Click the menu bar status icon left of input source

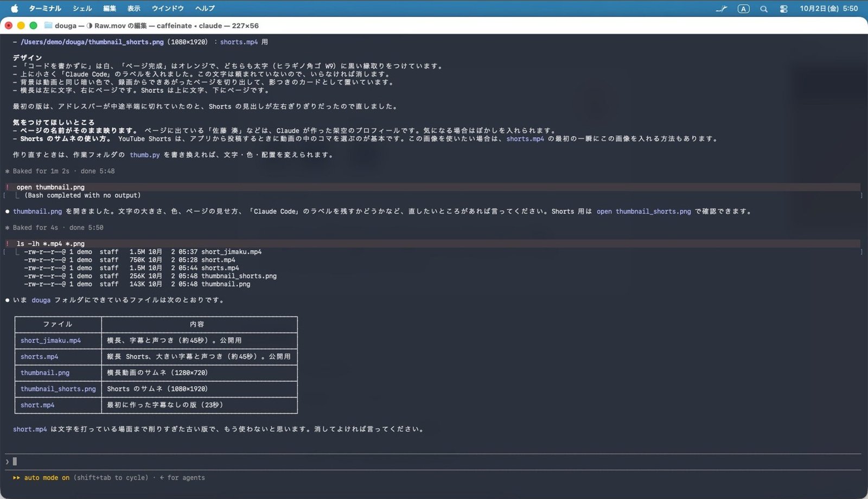tap(721, 9)
